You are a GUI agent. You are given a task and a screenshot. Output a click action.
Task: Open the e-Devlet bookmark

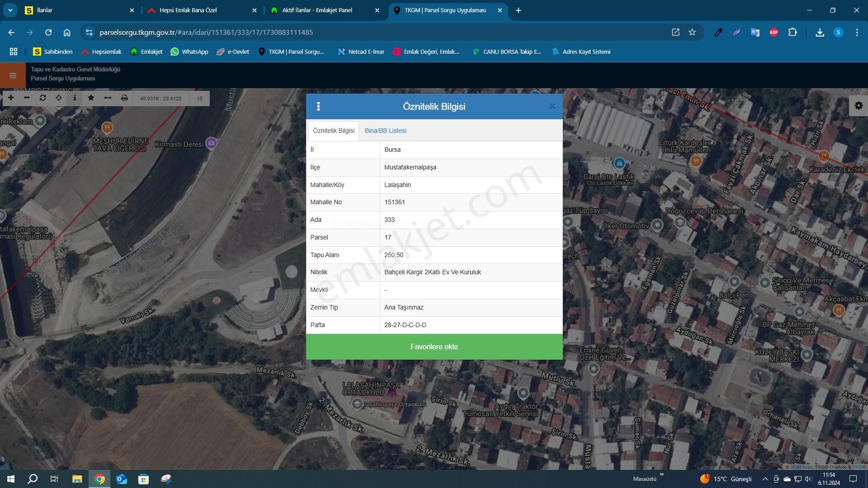pyautogui.click(x=232, y=52)
